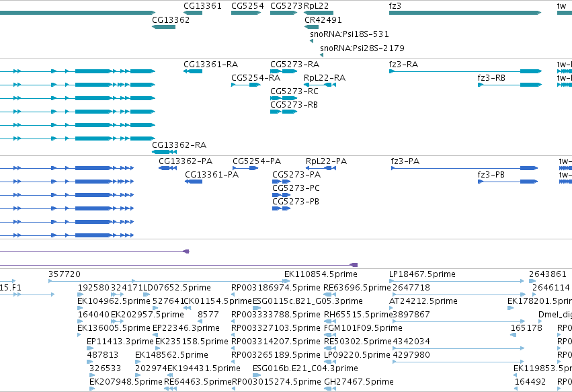Click GH27467.5prime EST label
The width and height of the screenshot is (572, 392).
click(359, 382)
